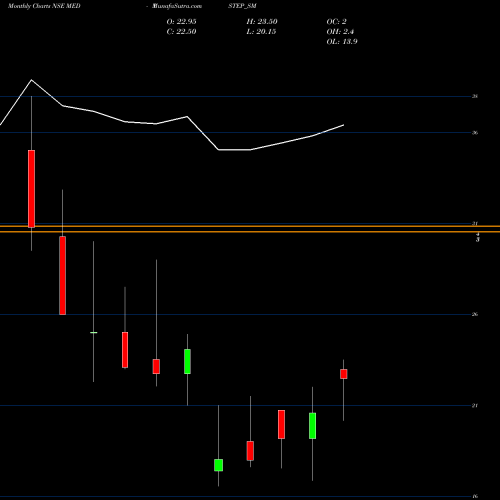Select the first tall red candle body
Screen dimensions: 500x500
31,189
